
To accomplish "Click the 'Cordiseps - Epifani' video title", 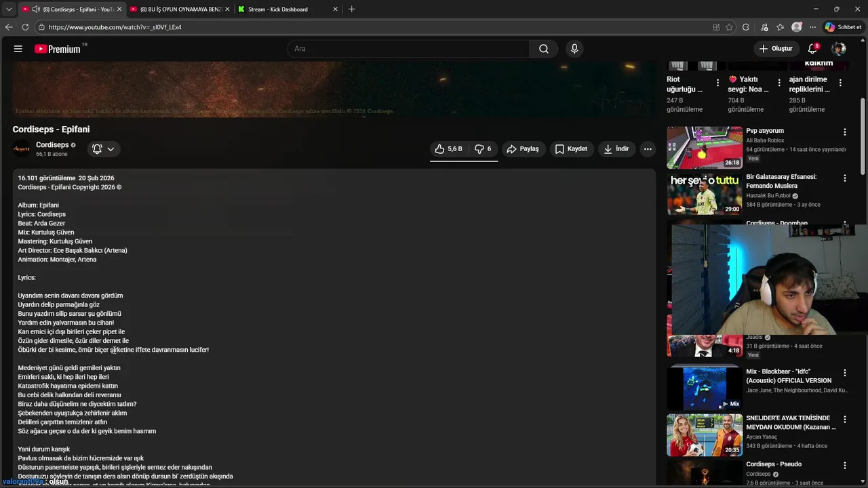I will 51,129.
